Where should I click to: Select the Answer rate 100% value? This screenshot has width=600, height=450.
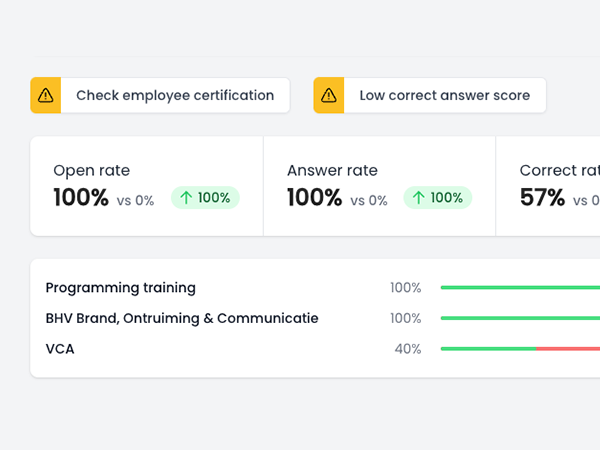(314, 198)
